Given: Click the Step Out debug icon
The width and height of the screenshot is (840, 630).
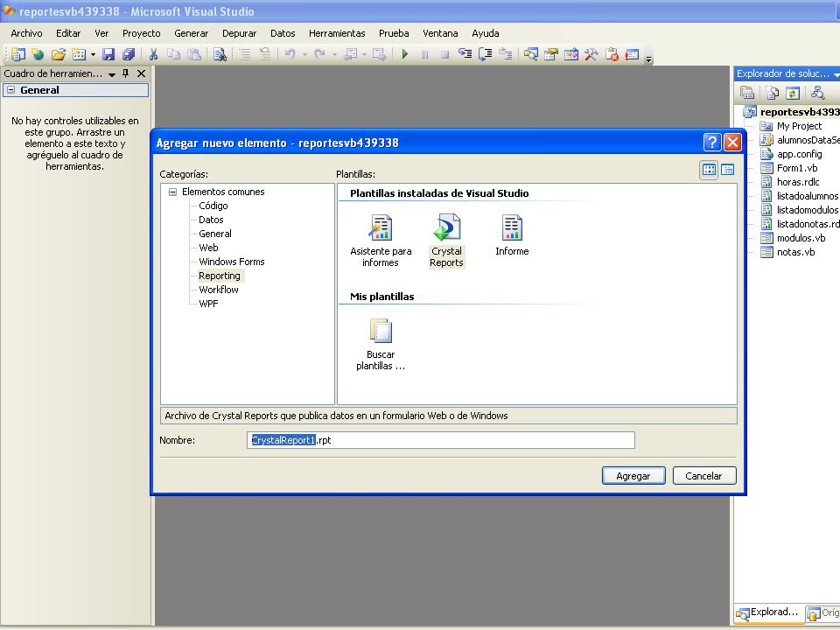Looking at the screenshot, I should coord(505,54).
